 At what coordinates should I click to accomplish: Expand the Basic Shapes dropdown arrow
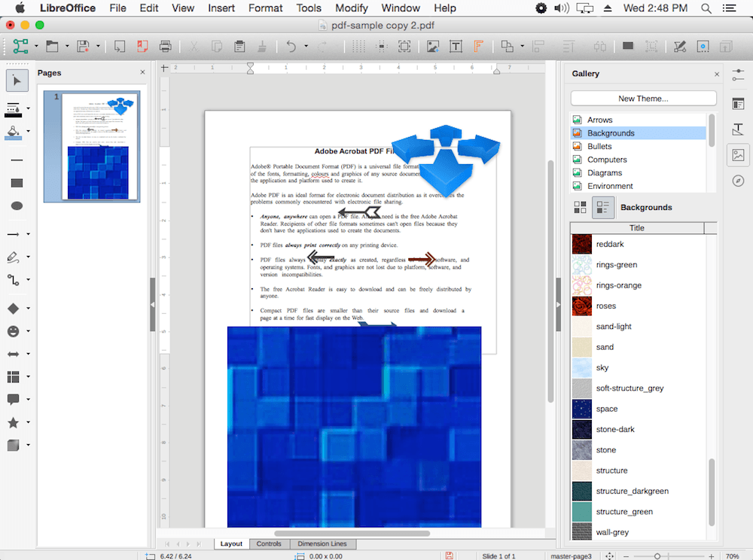click(28, 308)
